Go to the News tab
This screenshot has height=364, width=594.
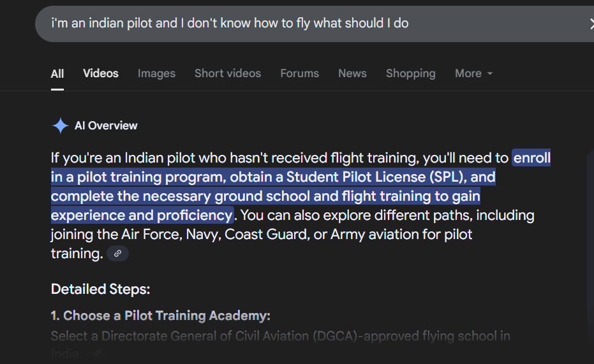(352, 73)
